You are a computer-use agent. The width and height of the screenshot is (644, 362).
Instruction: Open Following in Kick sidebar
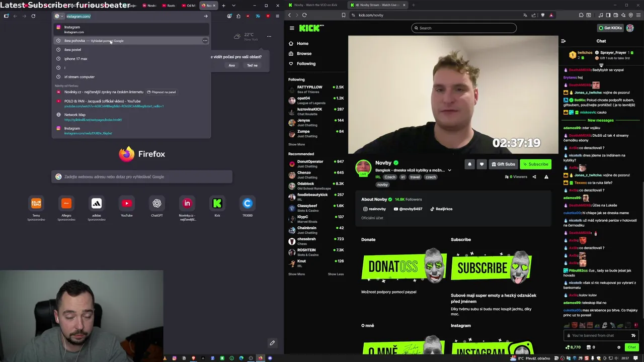pyautogui.click(x=302, y=64)
